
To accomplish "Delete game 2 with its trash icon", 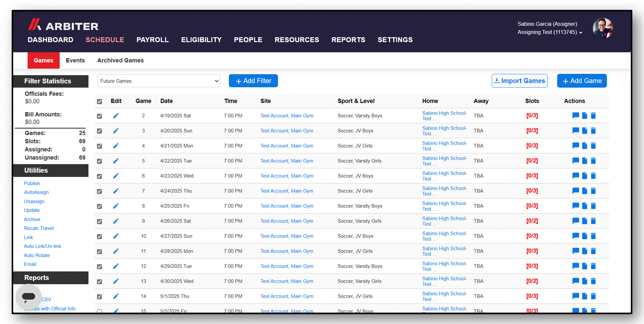I will [x=593, y=115].
